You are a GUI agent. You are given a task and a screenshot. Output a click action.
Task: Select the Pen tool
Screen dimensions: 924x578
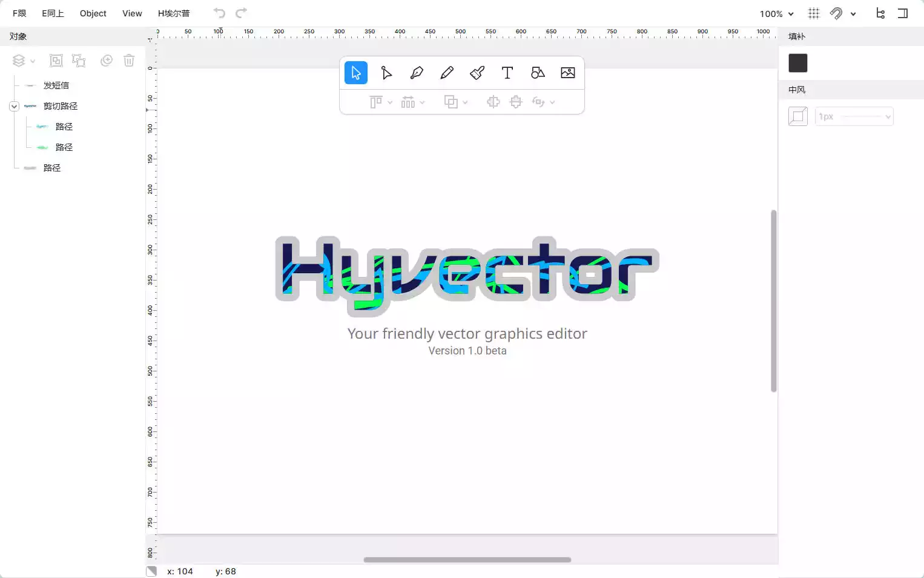pyautogui.click(x=417, y=73)
